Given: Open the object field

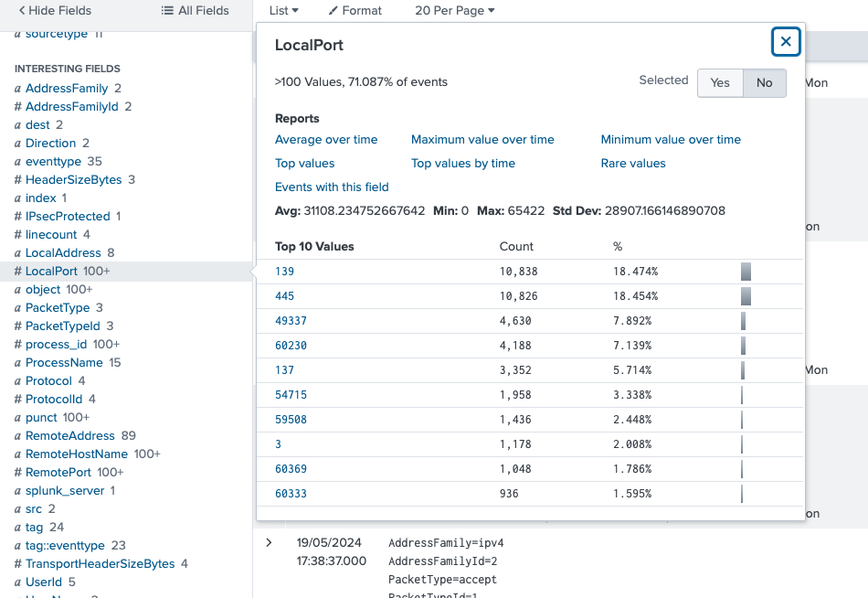Looking at the screenshot, I should (43, 289).
